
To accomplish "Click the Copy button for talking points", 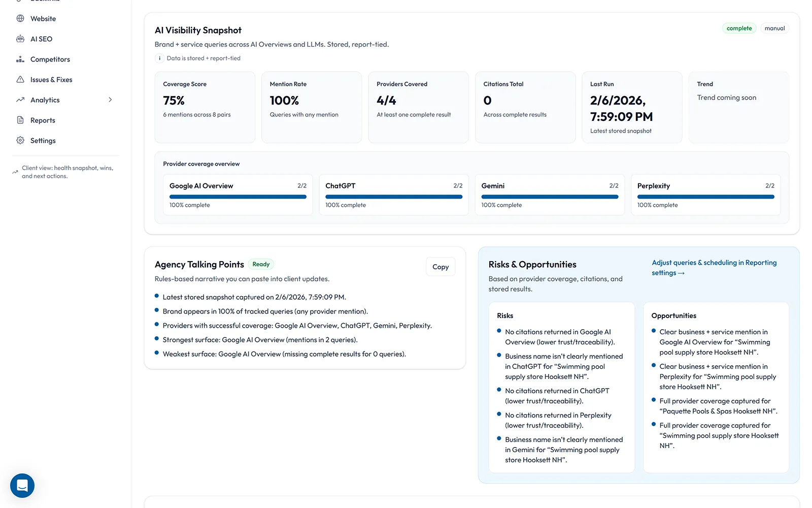I will click(441, 266).
